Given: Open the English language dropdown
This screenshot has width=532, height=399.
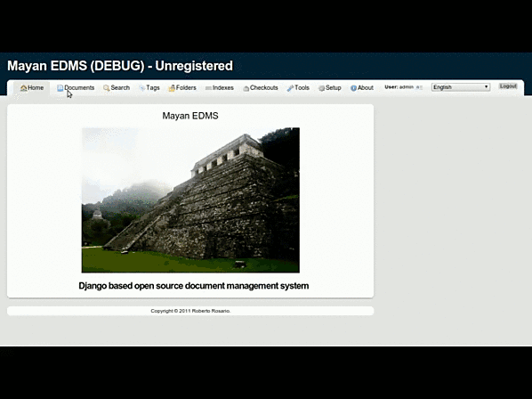Looking at the screenshot, I should pos(461,87).
